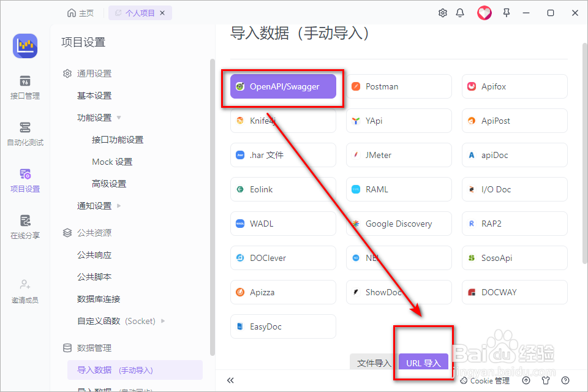Select RAML import format

point(399,189)
